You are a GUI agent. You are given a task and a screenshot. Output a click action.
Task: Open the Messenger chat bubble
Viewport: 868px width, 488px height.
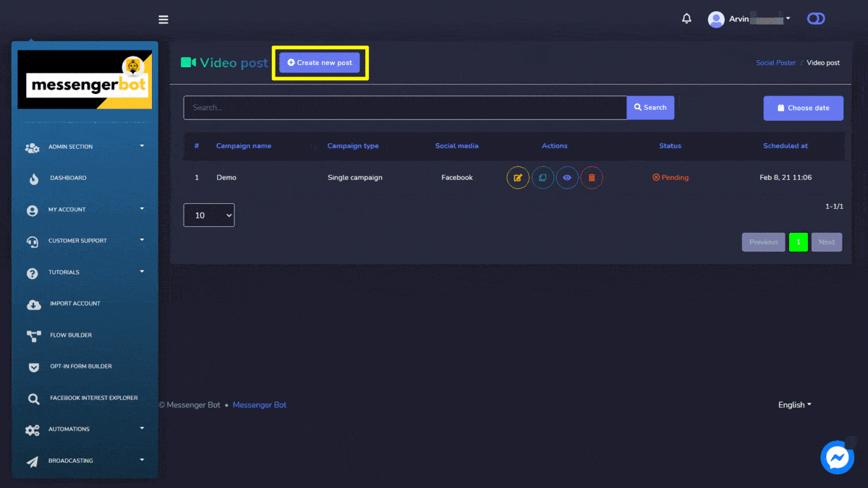click(x=838, y=457)
